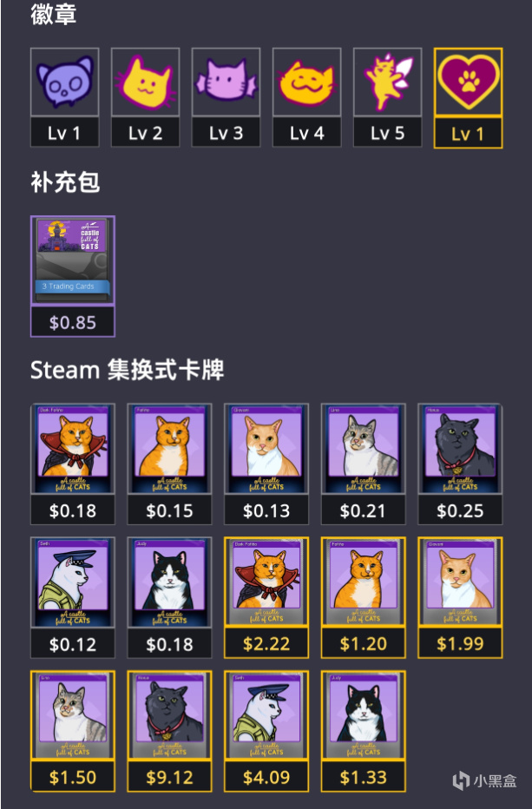The image size is (532, 809).
Task: Click the gray cat card priced $0.25
Action: pos(460,464)
